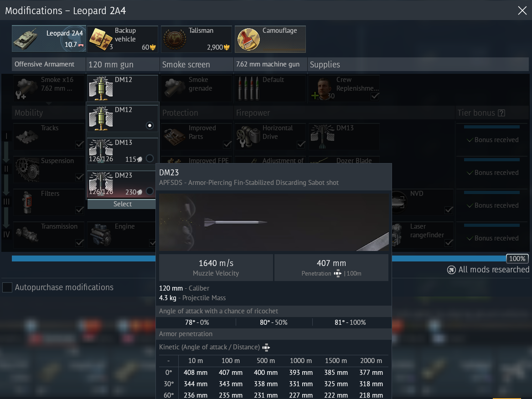Select the Default machine gun belt icon
This screenshot has height=399, width=532.
(x=248, y=88)
